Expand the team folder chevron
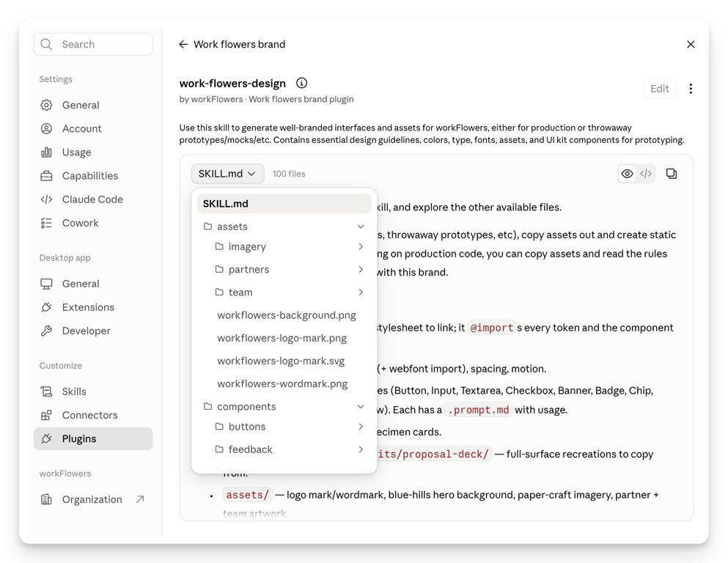Image resolution: width=728 pixels, height=563 pixels. coord(361,292)
